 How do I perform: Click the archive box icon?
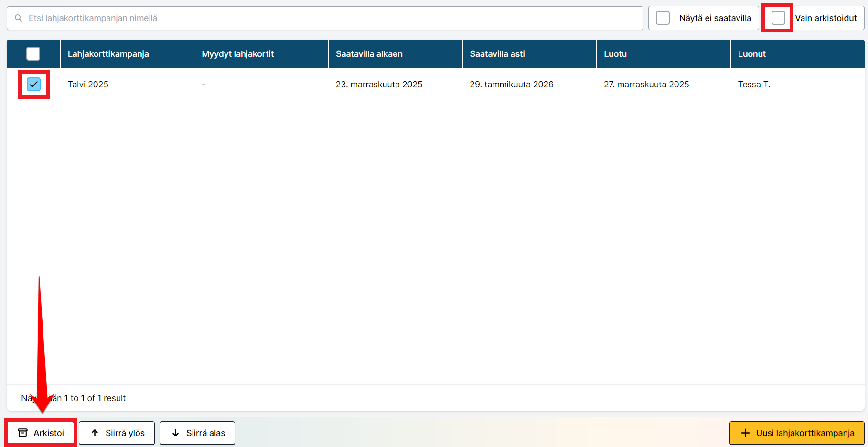22,433
